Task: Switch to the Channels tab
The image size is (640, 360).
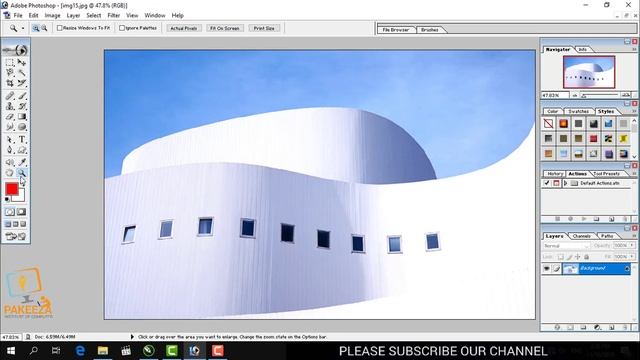Action: (582, 236)
